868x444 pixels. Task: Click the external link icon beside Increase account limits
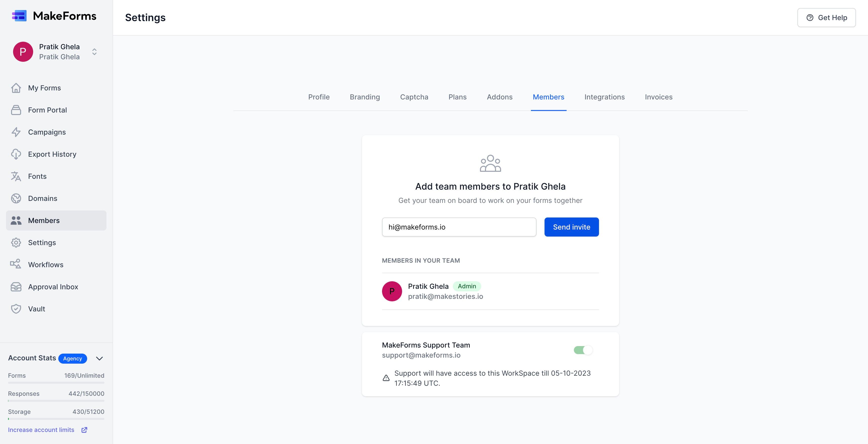(84, 430)
